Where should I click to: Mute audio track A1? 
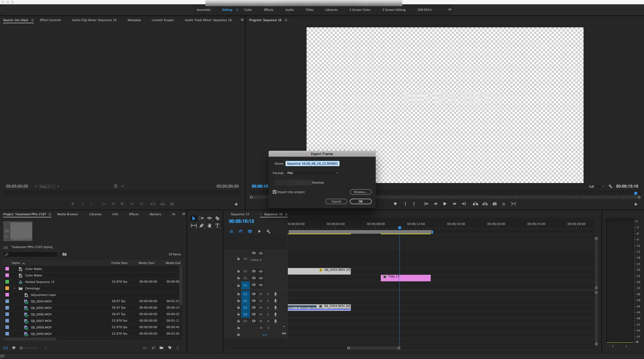(x=261, y=294)
